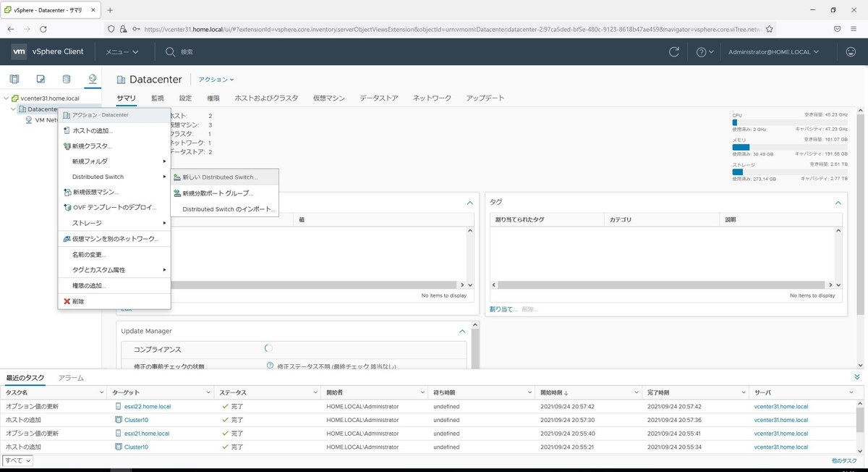
Task: Collapse the Update Manager panel
Action: (x=463, y=331)
